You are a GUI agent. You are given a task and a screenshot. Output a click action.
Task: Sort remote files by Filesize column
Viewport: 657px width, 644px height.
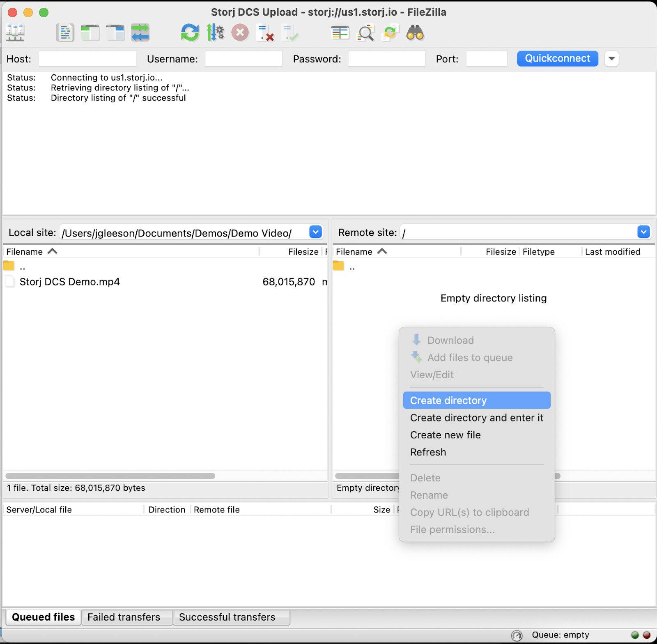pyautogui.click(x=490, y=252)
